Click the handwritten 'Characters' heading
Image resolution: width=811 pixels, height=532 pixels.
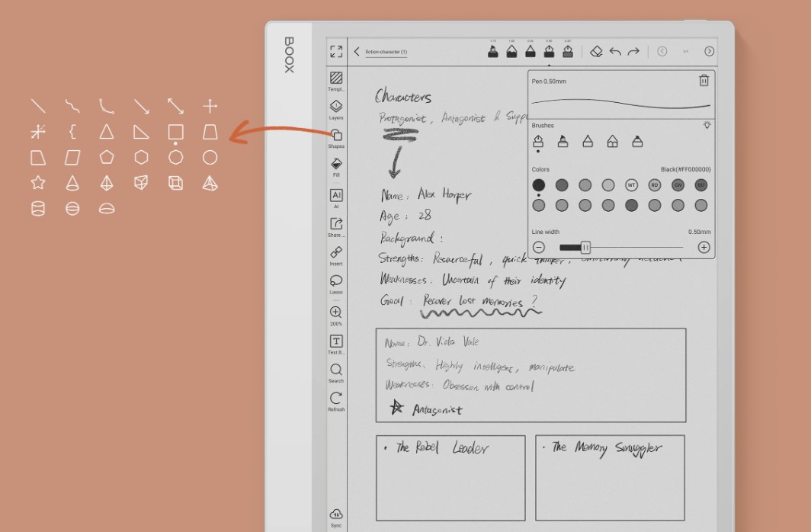(x=403, y=96)
